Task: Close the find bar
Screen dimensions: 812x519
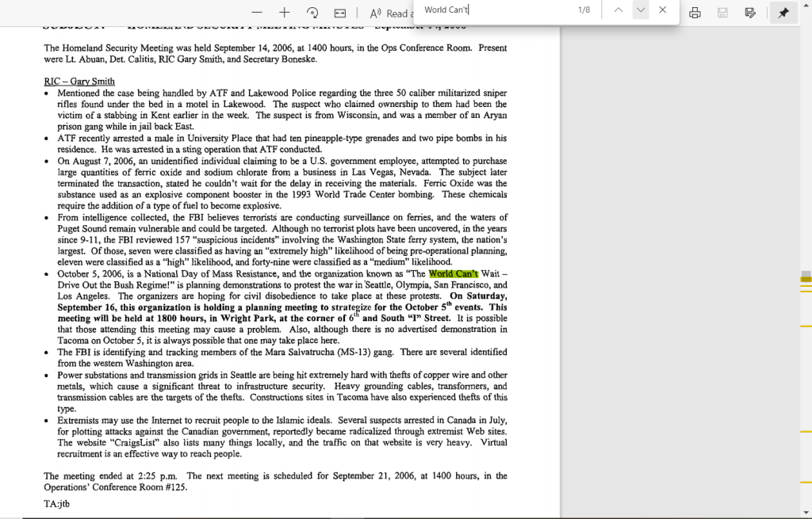Action: (663, 10)
